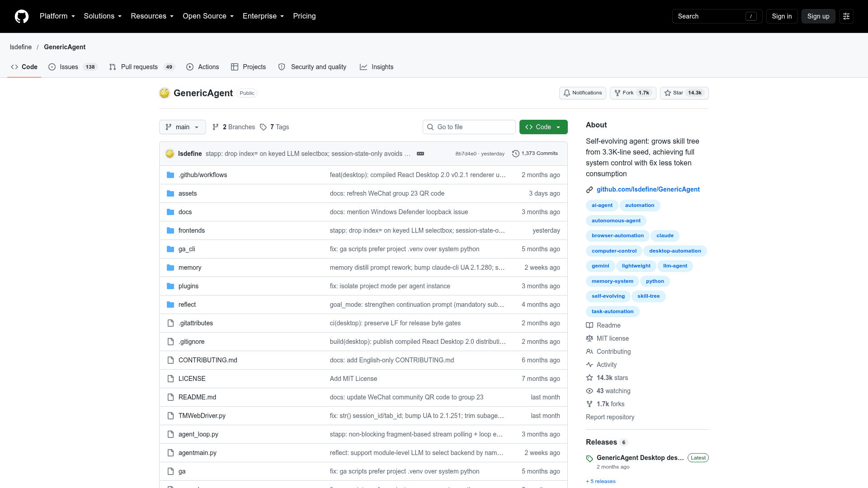Open the + 5 releases link
Screen dimensions: 868x488
click(601, 481)
